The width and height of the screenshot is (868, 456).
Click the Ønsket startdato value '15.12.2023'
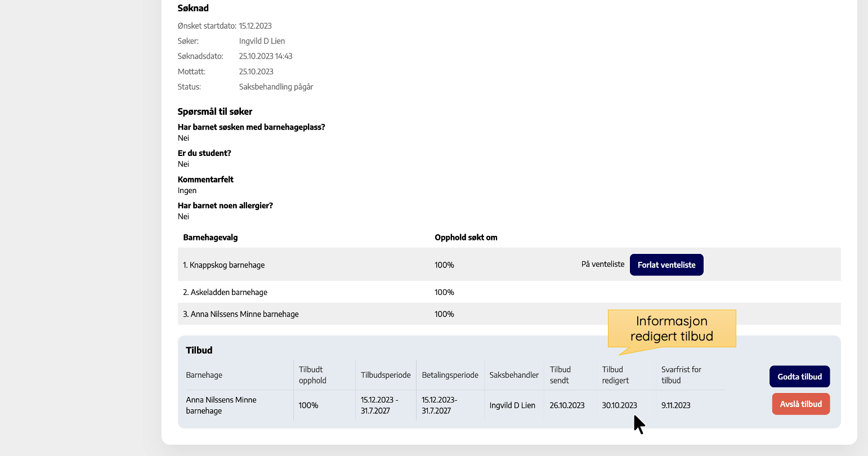256,26
